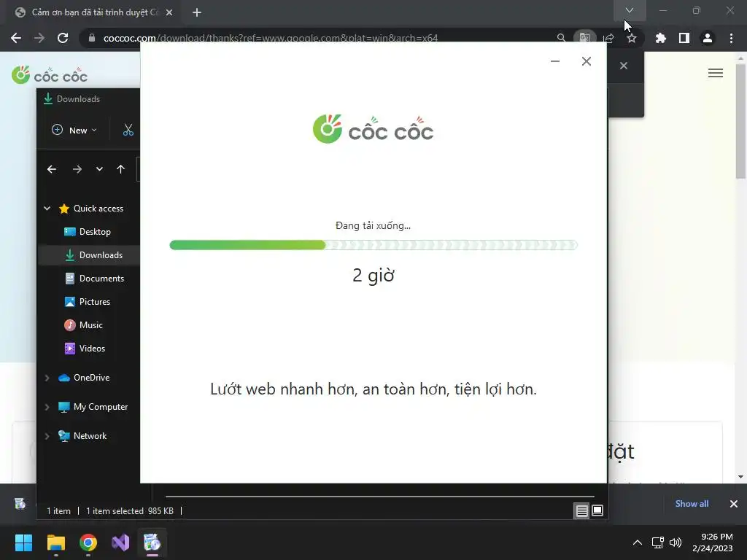Select Downloads in Quick access
The height and width of the screenshot is (560, 747).
pyautogui.click(x=101, y=254)
